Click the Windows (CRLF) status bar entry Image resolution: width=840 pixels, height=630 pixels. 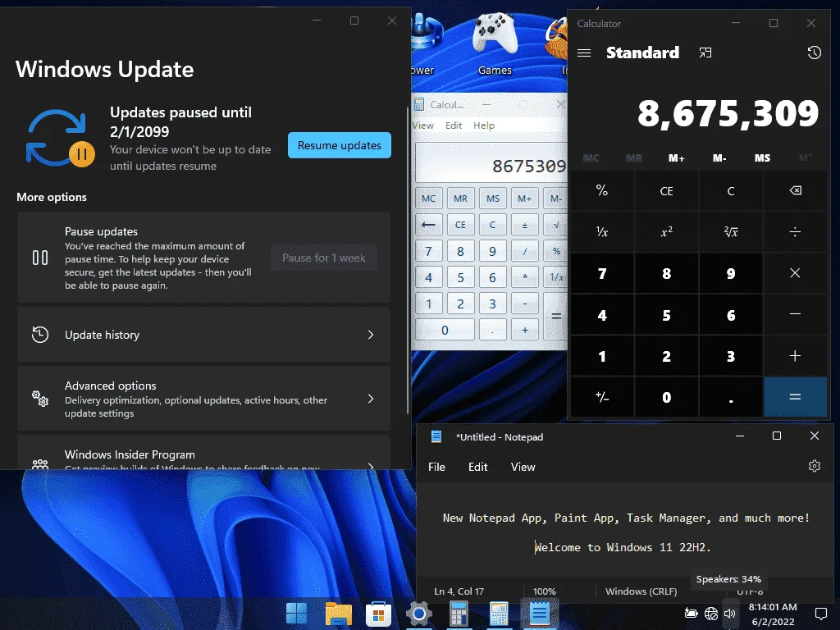(x=641, y=591)
